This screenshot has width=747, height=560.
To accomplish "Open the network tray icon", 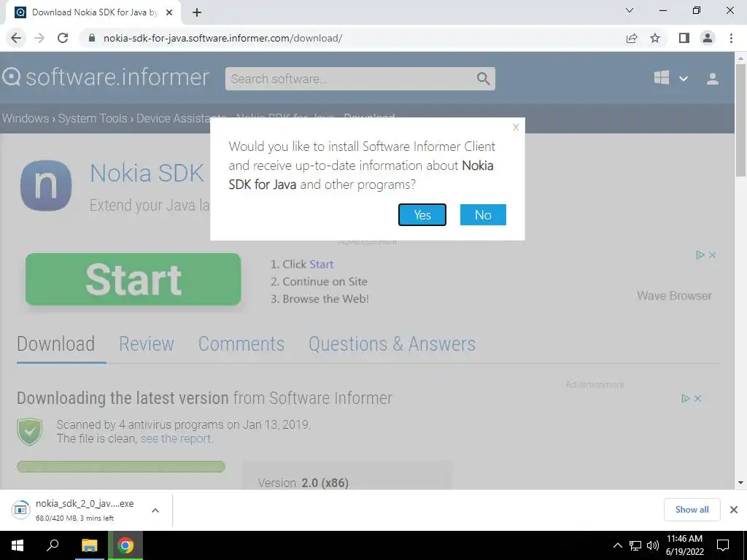I will (635, 545).
